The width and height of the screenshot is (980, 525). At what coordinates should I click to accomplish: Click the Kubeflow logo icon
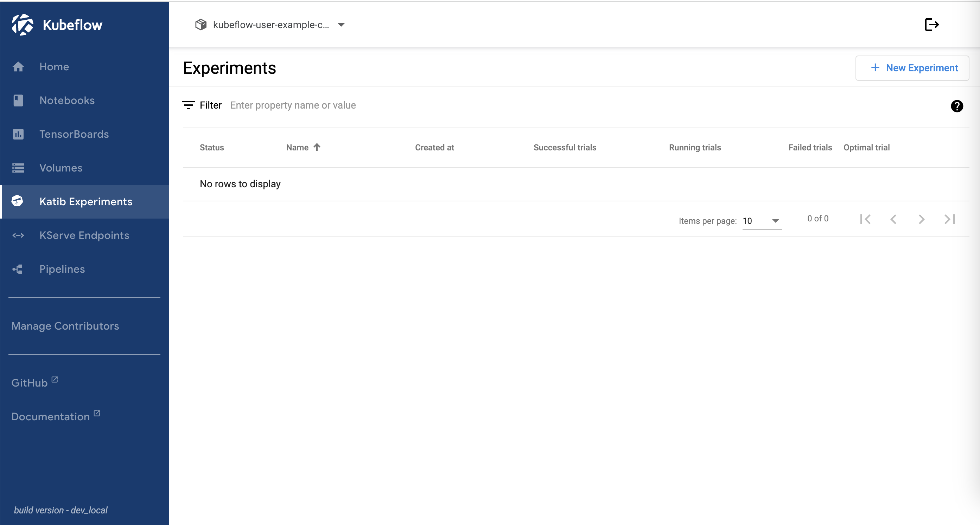(22, 25)
